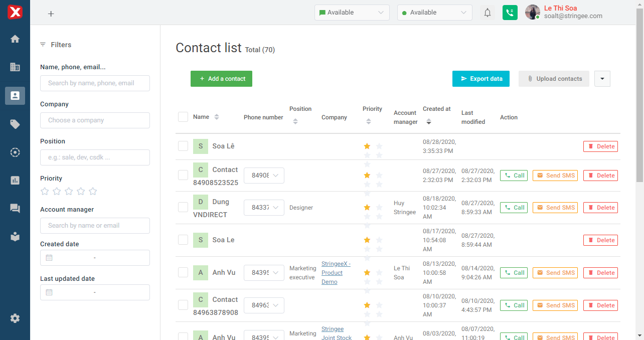Open the chat messages sidebar icon
Viewport: 644px width, 340px height.
tap(15, 209)
